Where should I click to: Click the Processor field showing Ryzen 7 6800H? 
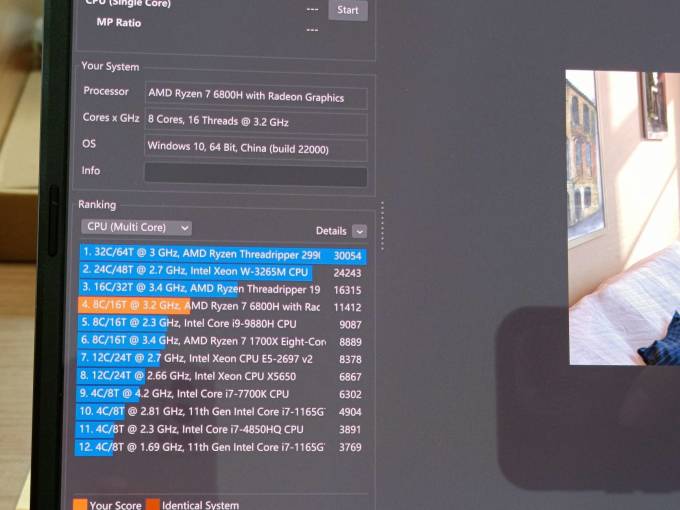[256, 95]
